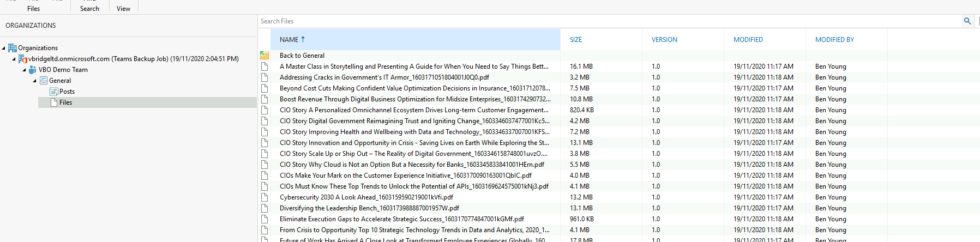
Task: Click the General channel icon
Action: pos(44,81)
